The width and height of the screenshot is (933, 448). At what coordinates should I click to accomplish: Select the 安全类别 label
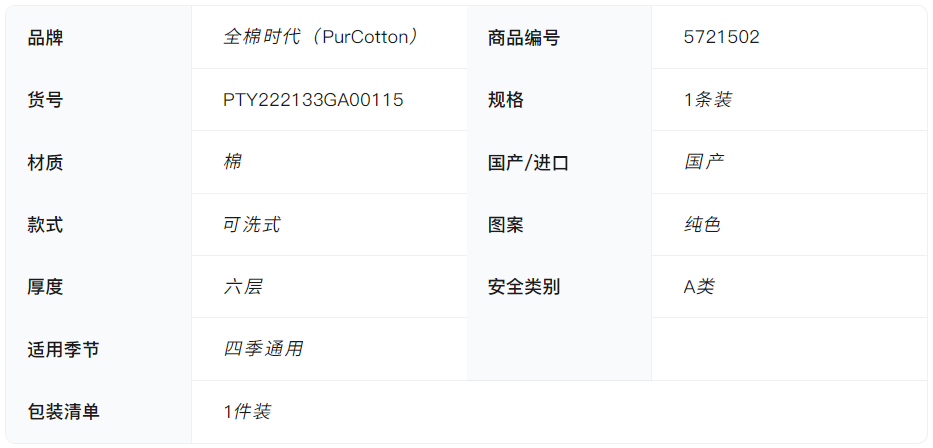[523, 287]
